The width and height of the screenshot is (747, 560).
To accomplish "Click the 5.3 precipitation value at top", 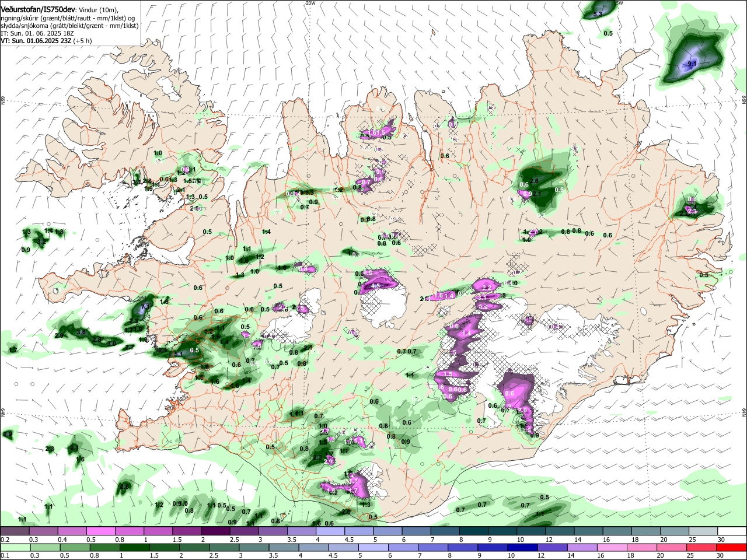I will [x=598, y=14].
